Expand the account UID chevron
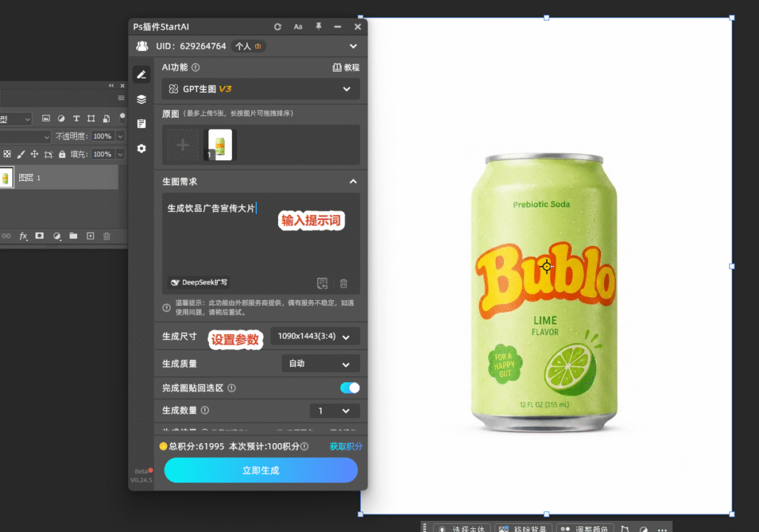 click(354, 47)
